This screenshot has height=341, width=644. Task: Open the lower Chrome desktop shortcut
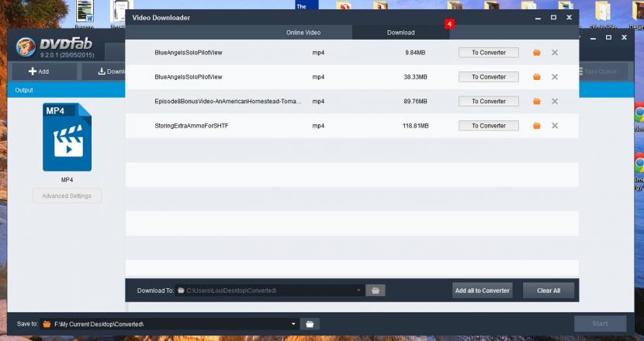639,165
